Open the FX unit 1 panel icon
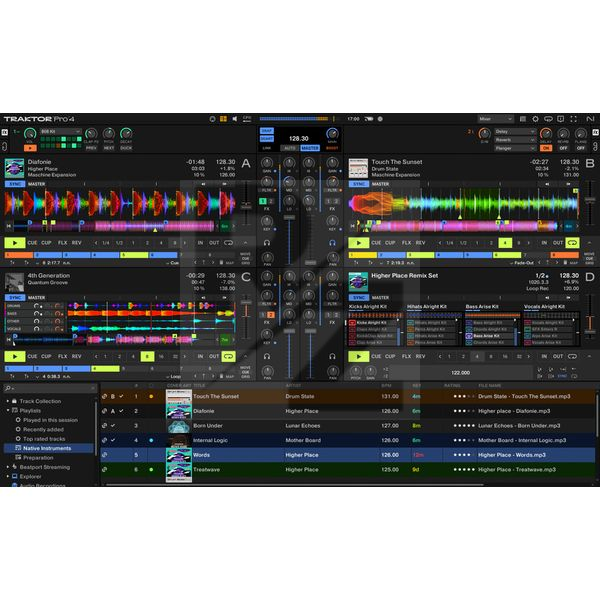Screen dimensions: 600x600 [x=4, y=132]
